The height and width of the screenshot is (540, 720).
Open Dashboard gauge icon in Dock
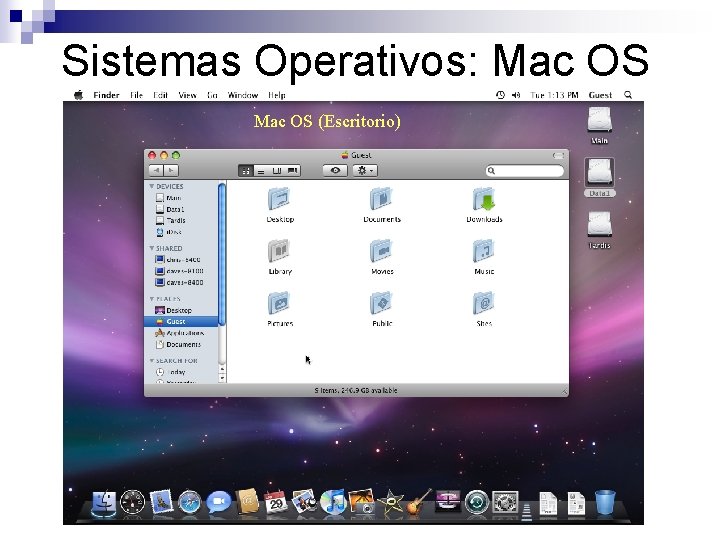pyautogui.click(x=132, y=502)
